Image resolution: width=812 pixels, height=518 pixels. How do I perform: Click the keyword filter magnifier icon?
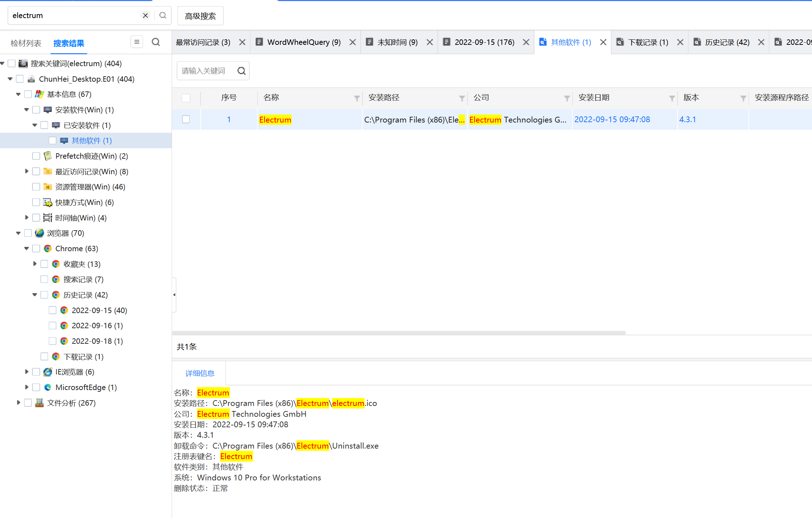pyautogui.click(x=241, y=71)
